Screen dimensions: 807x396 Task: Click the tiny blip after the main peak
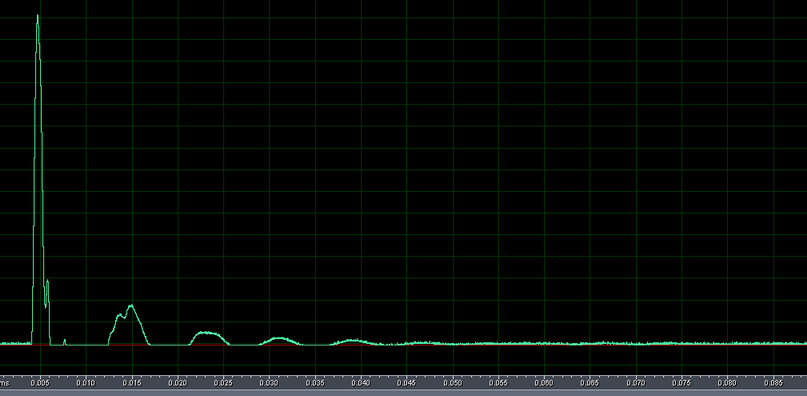[64, 341]
